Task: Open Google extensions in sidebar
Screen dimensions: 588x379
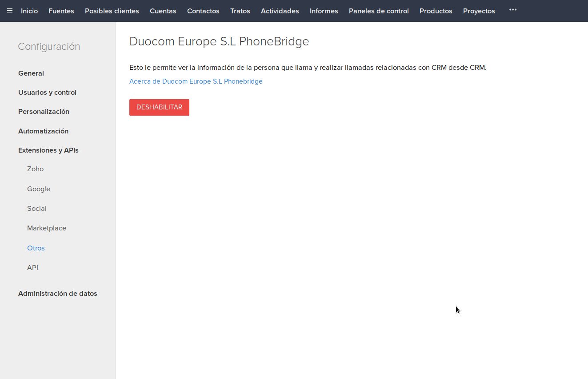Action: (39, 189)
